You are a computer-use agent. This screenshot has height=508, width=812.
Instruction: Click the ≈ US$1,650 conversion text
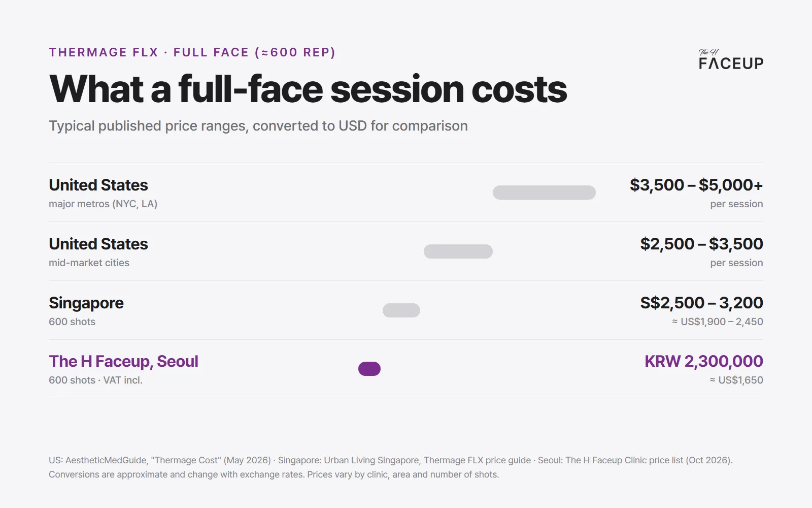coord(736,380)
